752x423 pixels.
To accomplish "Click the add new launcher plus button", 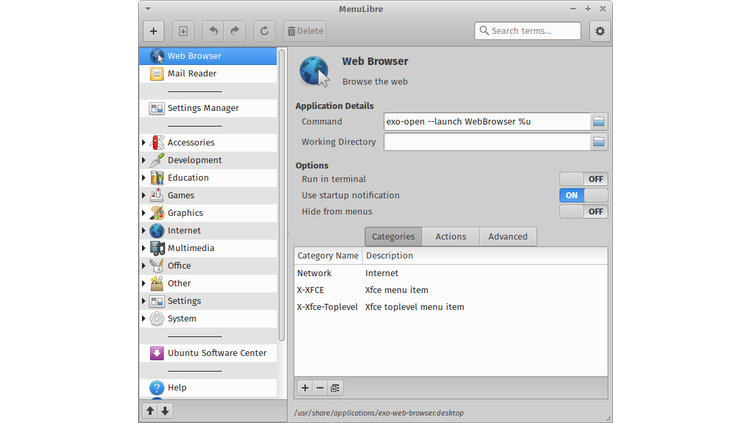I will click(154, 31).
